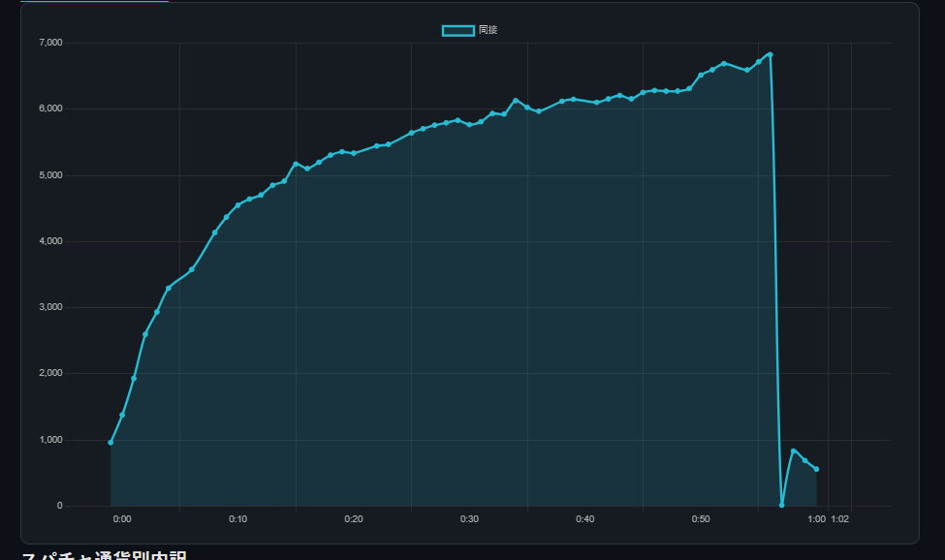Select the last data point of the line

pos(817,469)
